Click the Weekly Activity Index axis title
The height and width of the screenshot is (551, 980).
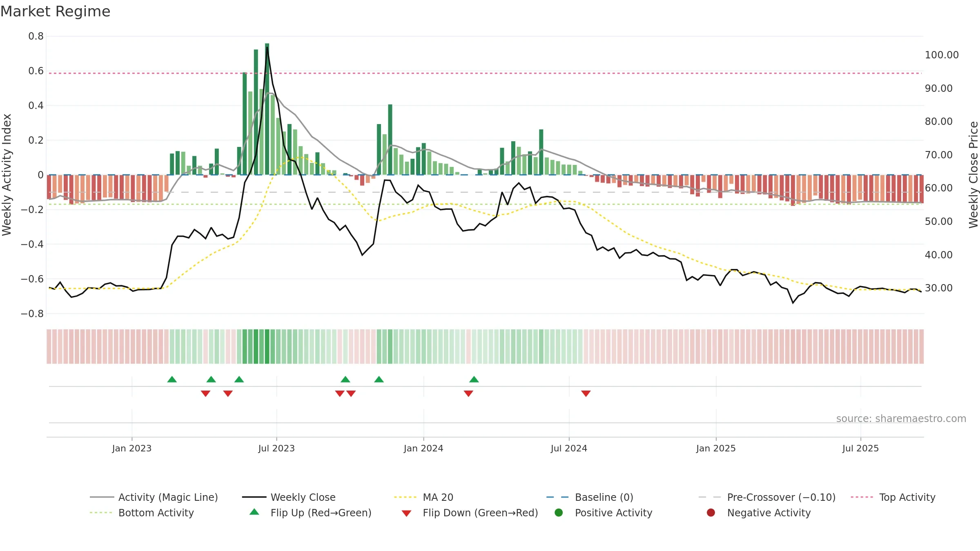click(7, 175)
